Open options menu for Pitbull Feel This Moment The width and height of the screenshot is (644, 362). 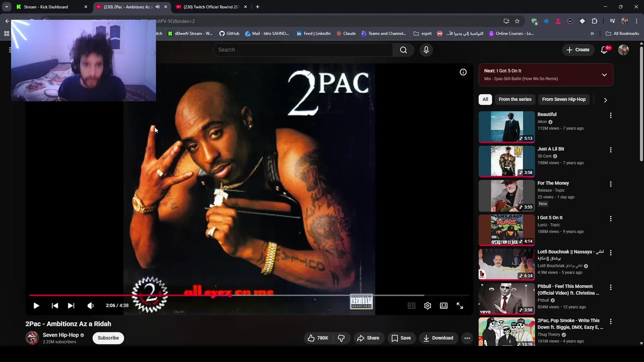611,288
